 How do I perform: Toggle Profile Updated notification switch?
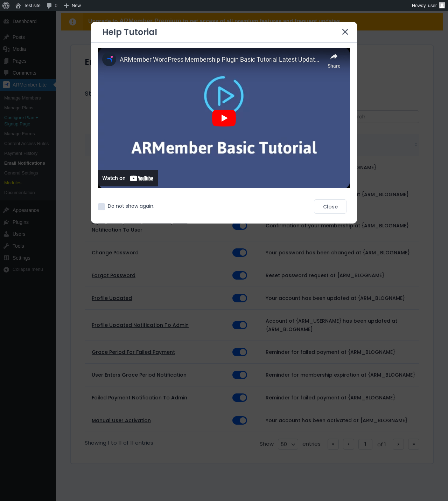(240, 298)
